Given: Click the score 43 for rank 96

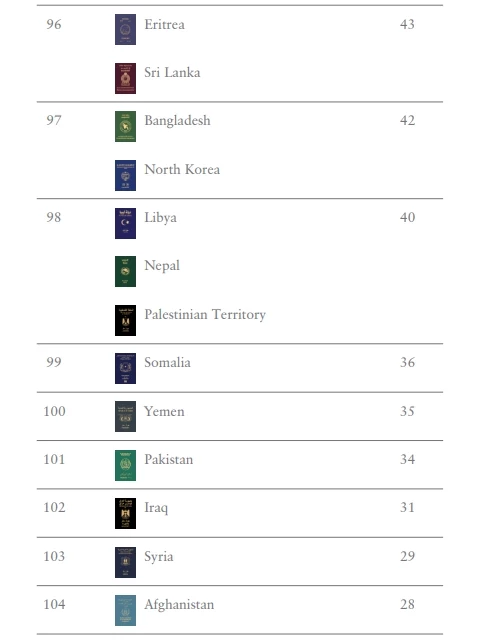Looking at the screenshot, I should click(x=407, y=24).
